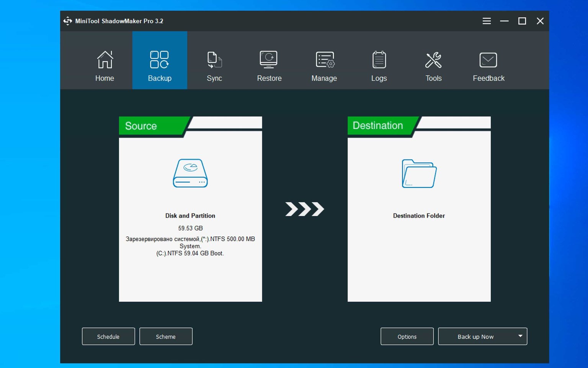Viewport: 588px width, 368px height.
Task: Open Feedback via envelope icon
Action: point(488,59)
